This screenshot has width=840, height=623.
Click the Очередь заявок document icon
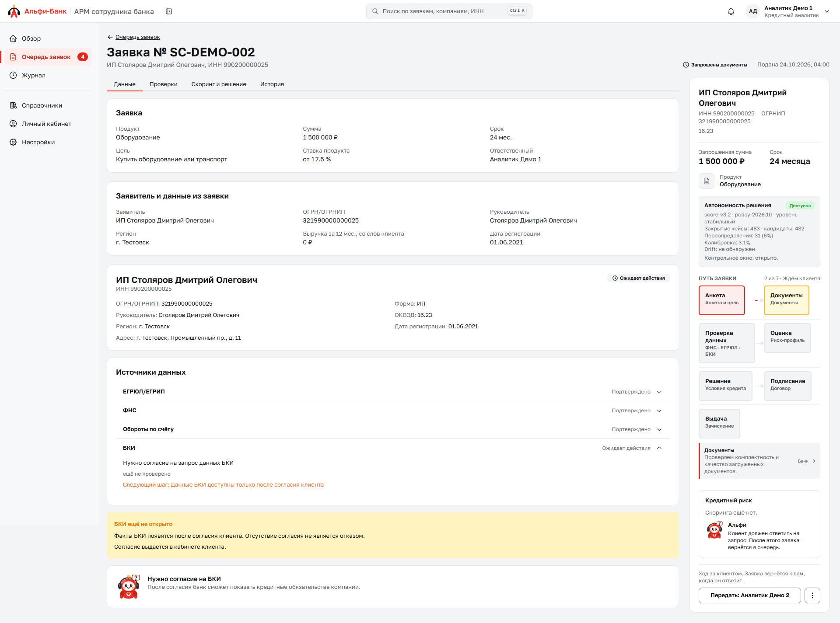point(14,57)
